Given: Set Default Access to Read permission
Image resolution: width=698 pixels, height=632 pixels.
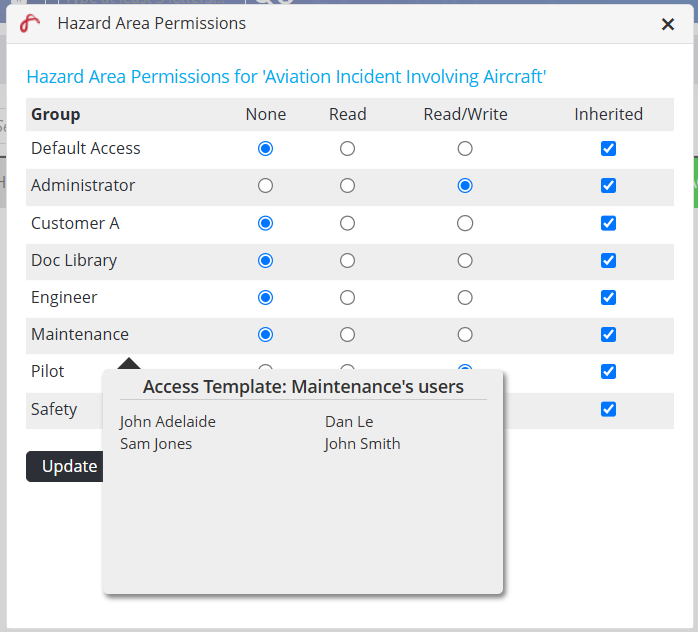Looking at the screenshot, I should 347,148.
